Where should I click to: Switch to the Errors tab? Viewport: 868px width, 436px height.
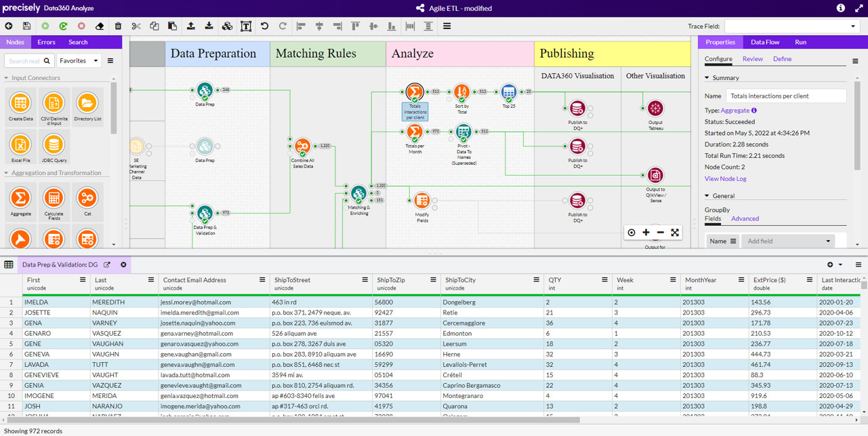coord(46,42)
